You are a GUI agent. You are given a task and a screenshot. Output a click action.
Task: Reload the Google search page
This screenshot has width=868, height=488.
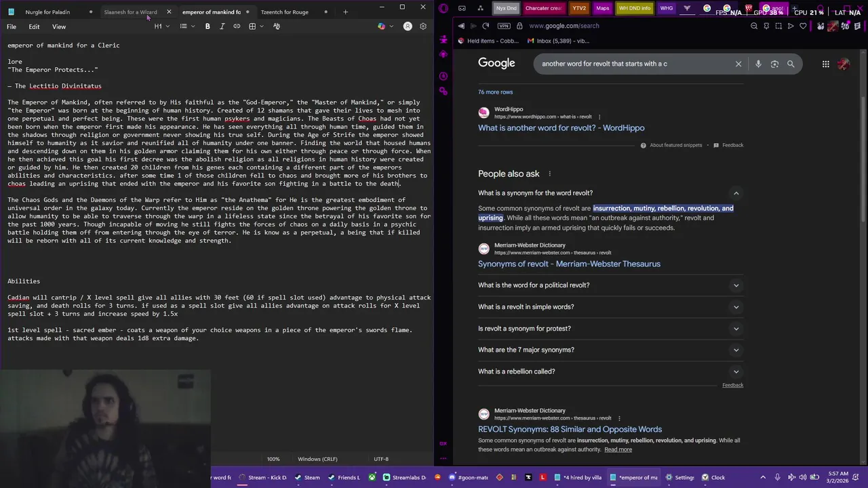point(486,26)
